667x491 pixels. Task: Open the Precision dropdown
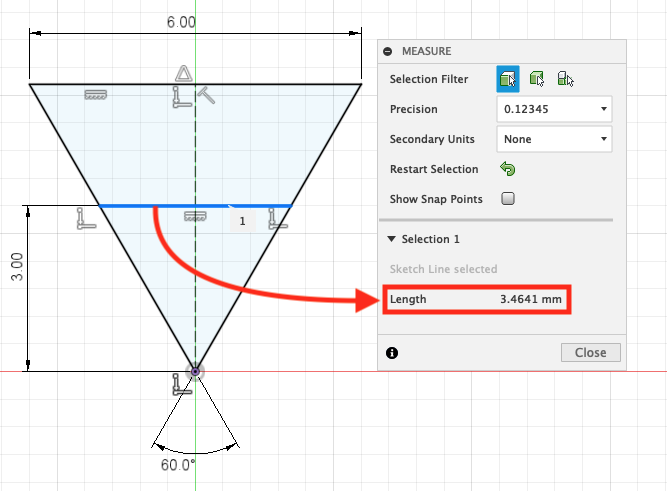tap(554, 109)
